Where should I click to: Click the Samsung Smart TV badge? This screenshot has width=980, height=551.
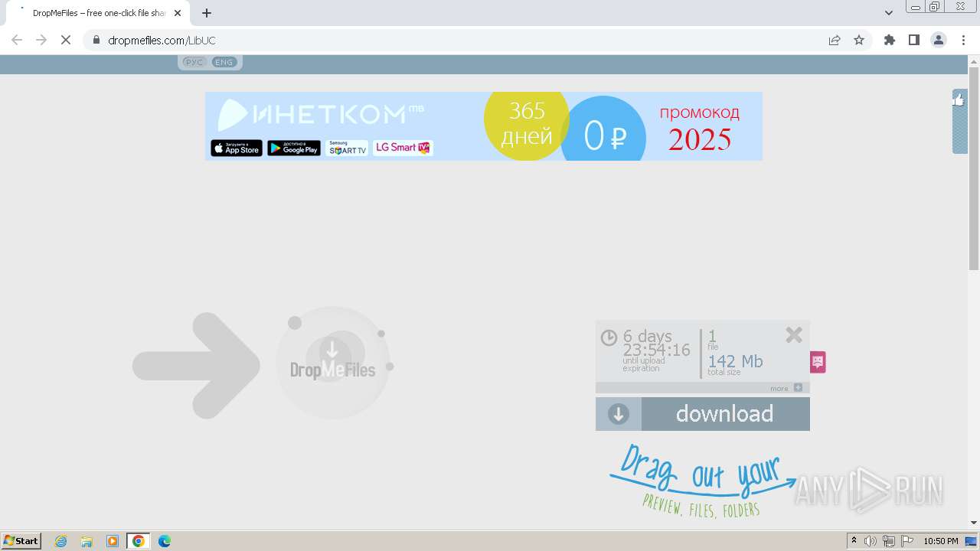pyautogui.click(x=347, y=148)
